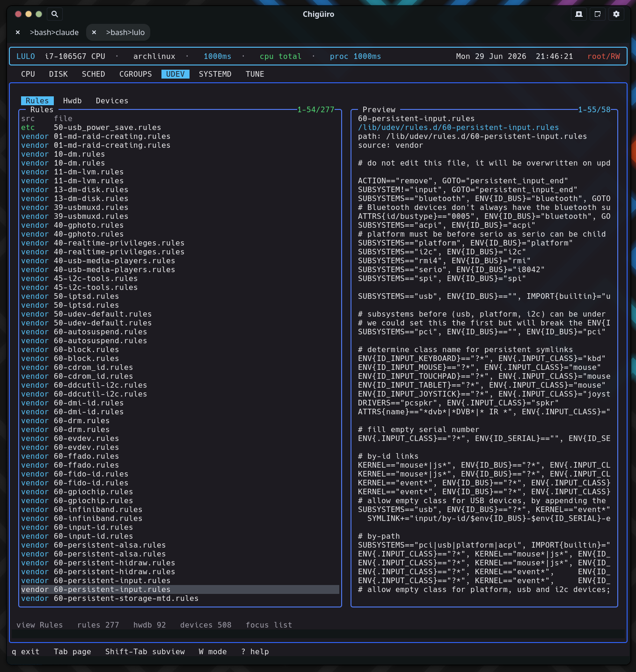Click 'rules 277' in the status line
The image size is (636, 672).
coord(98,625)
